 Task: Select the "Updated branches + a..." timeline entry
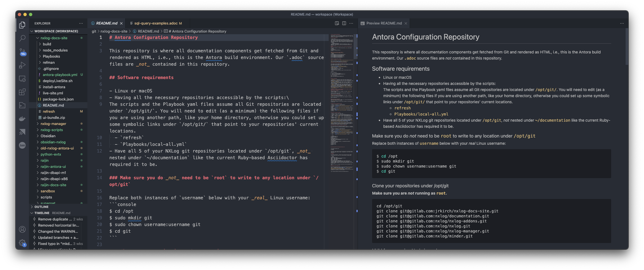point(58,237)
